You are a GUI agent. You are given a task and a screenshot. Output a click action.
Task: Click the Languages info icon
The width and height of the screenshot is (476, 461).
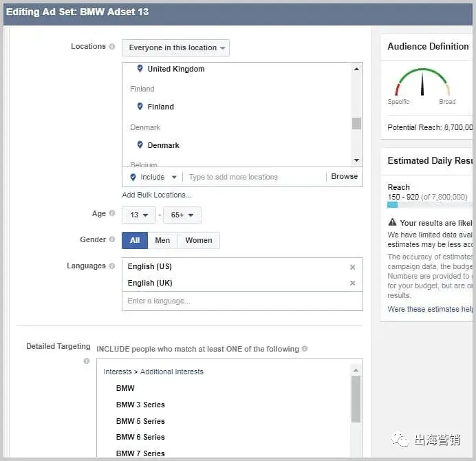click(x=112, y=266)
